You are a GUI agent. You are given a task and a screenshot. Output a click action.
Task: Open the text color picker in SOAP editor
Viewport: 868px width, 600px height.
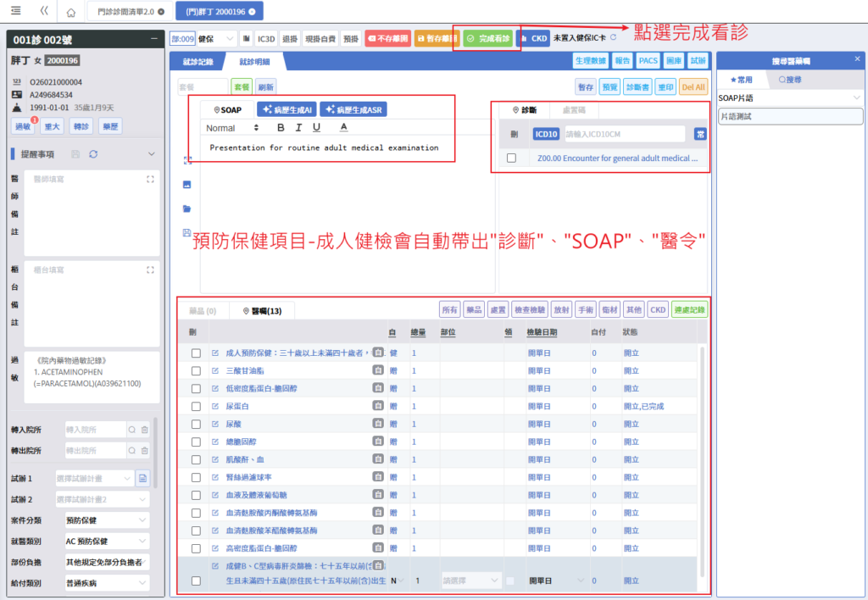[x=343, y=128]
